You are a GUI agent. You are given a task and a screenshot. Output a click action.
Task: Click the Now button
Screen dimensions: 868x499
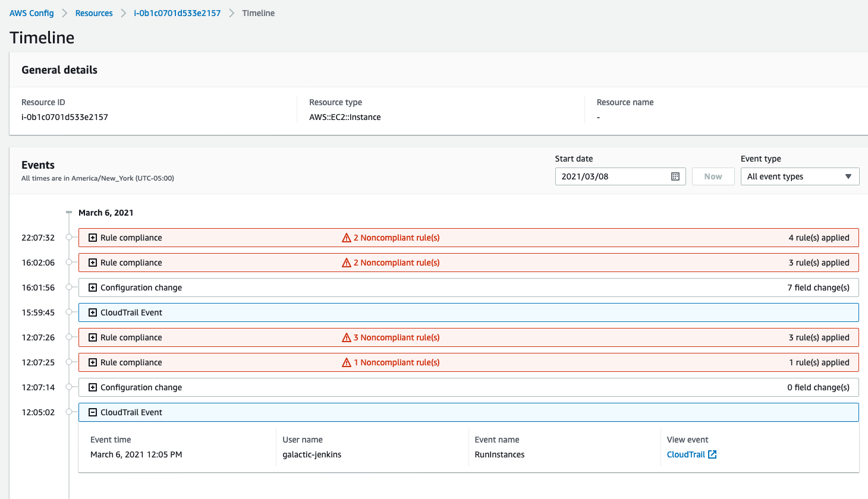(x=713, y=176)
